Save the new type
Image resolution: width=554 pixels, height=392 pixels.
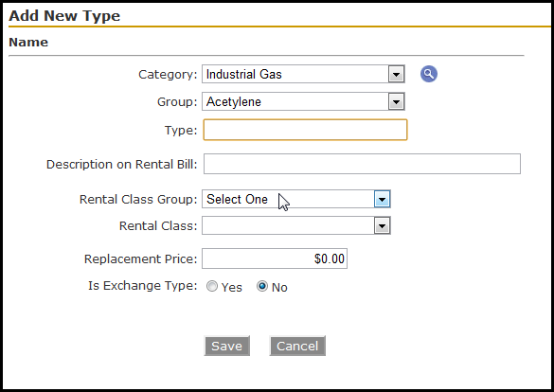(227, 346)
